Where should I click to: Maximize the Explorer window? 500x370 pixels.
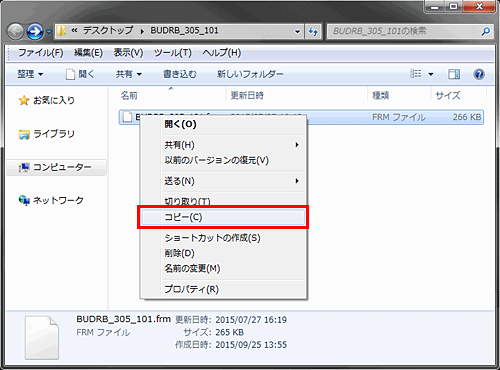click(x=453, y=6)
